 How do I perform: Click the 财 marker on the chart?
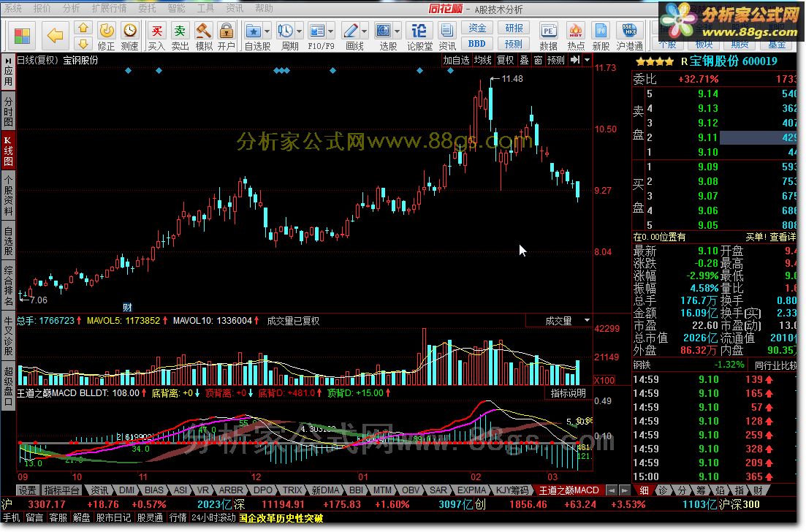127,308
